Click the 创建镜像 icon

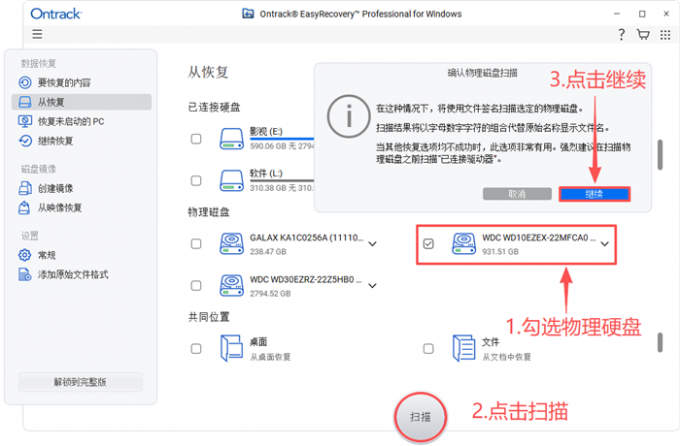click(25, 188)
